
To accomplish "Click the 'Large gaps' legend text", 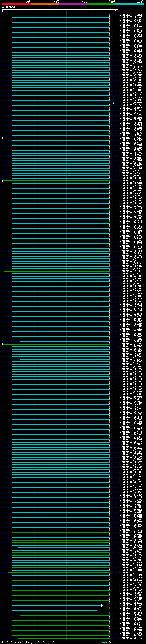I will [x=10, y=642].
